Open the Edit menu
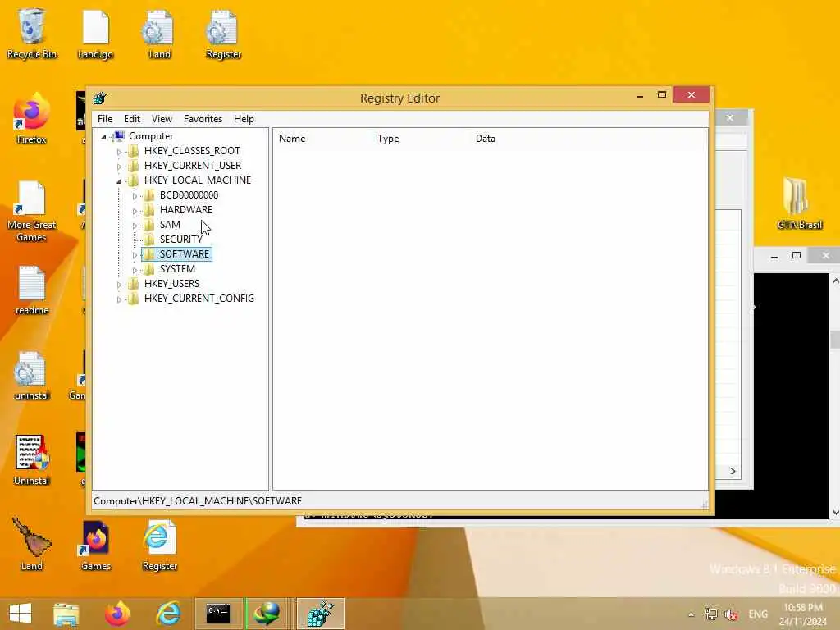 (132, 119)
